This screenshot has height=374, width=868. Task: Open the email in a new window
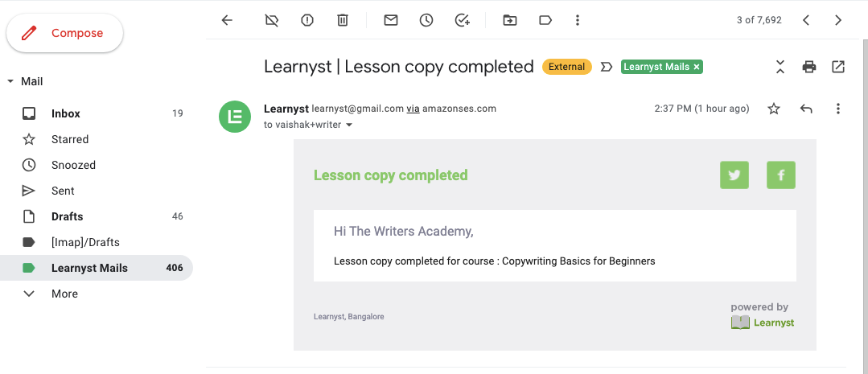(x=838, y=67)
